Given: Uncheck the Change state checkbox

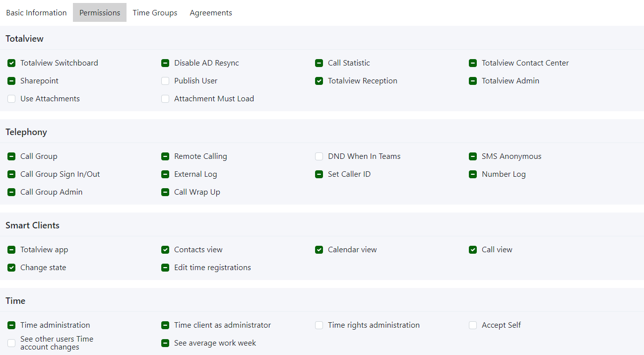Looking at the screenshot, I should click(11, 268).
